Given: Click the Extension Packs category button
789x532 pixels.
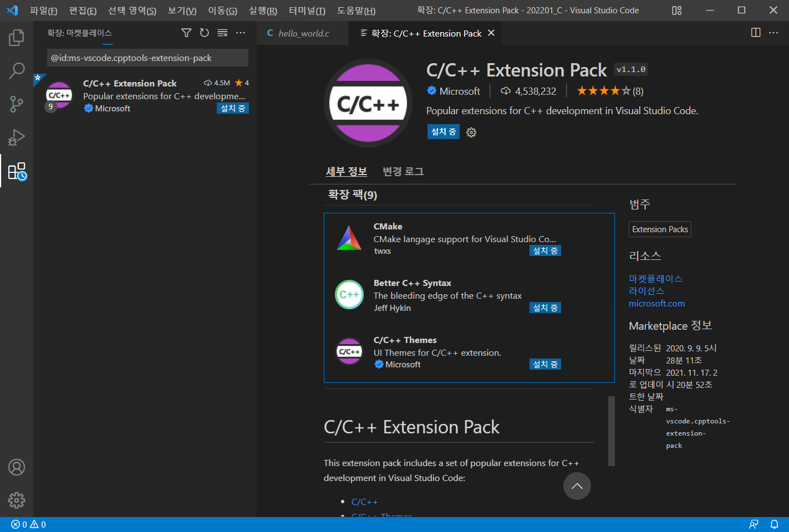Looking at the screenshot, I should point(660,229).
